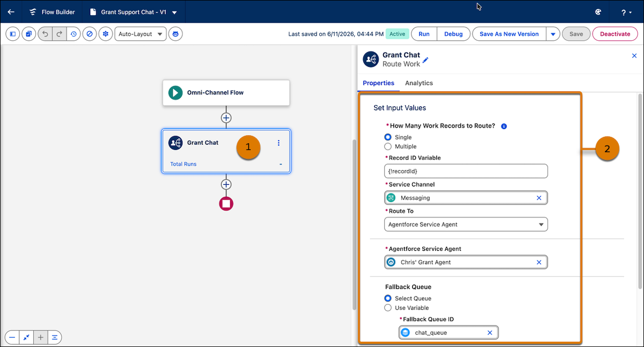Close the Grant Chat properties panel
This screenshot has width=644, height=347.
click(634, 56)
